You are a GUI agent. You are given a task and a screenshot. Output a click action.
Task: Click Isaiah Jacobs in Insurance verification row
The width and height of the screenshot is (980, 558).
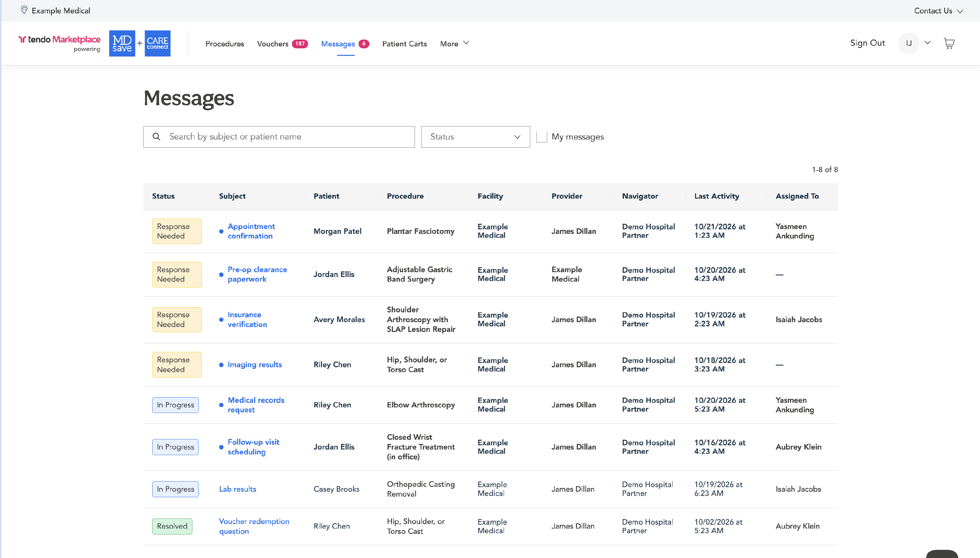click(798, 319)
